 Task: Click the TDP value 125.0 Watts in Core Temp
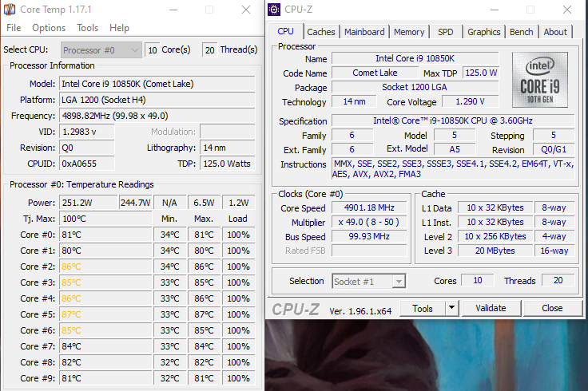[227, 164]
